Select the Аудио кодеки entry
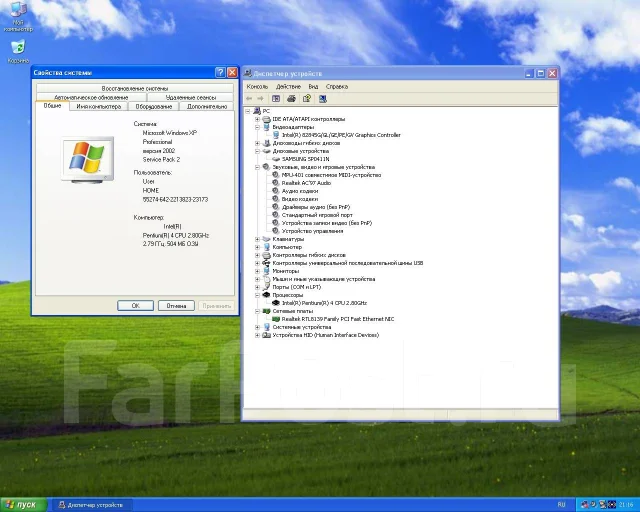Viewport: 640px width, 512px height. (300, 191)
